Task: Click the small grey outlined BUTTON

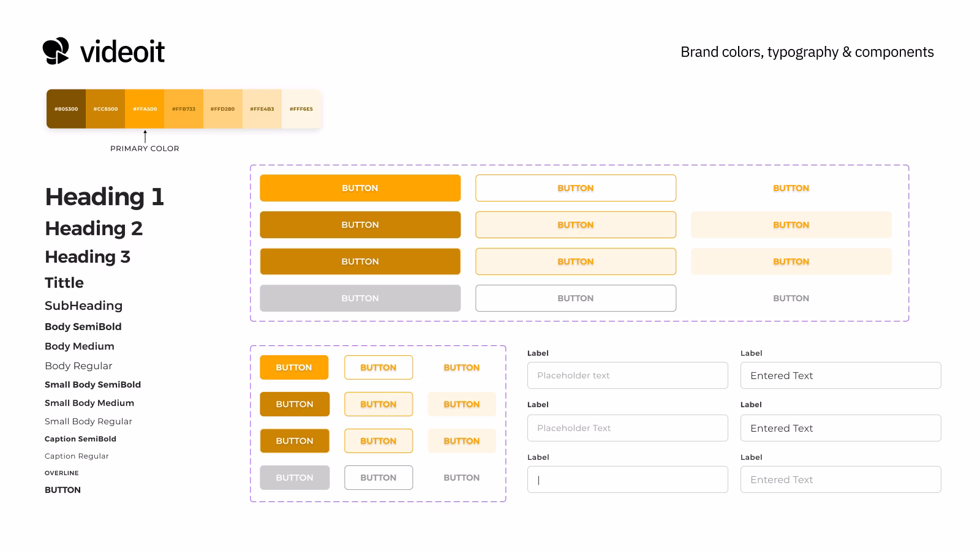Action: point(379,478)
